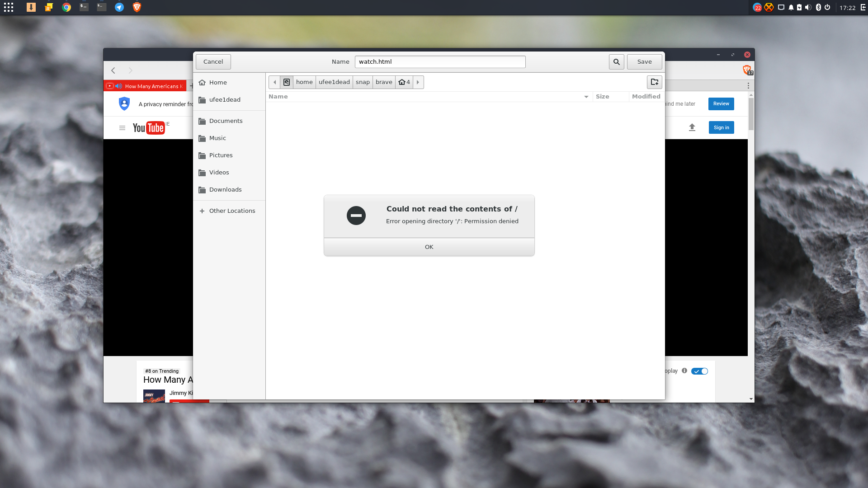868x488 pixels.
Task: Select the home-icon '4' path bar segment
Action: [404, 82]
